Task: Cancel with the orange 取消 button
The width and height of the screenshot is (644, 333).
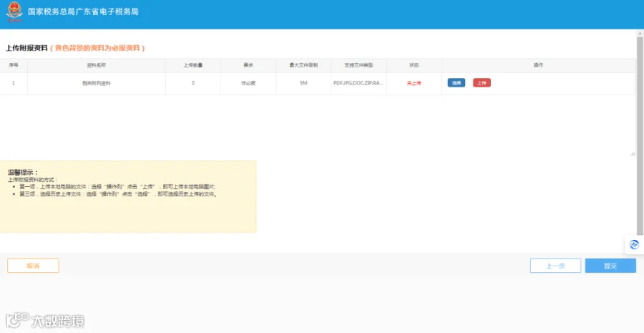Action: (x=33, y=266)
